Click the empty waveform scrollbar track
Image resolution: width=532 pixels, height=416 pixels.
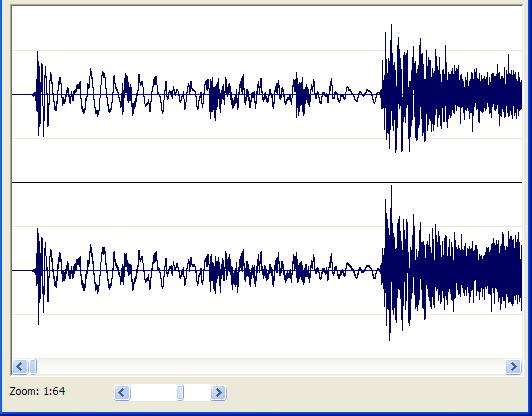click(271, 366)
